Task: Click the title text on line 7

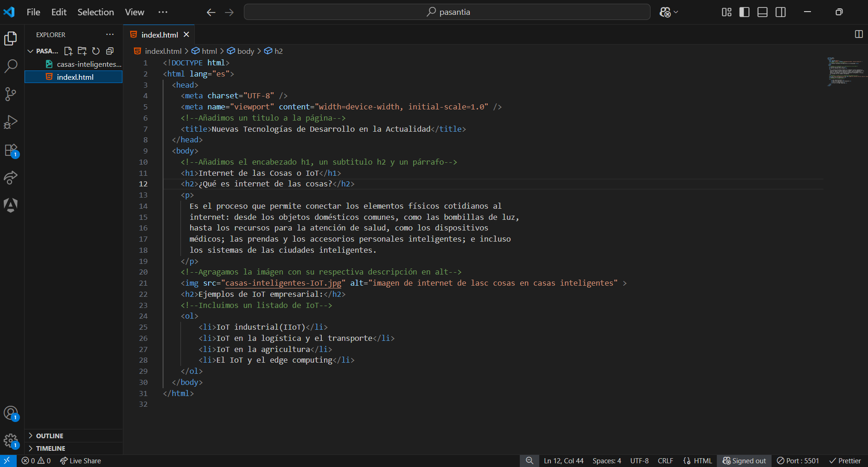Action: [x=321, y=129]
